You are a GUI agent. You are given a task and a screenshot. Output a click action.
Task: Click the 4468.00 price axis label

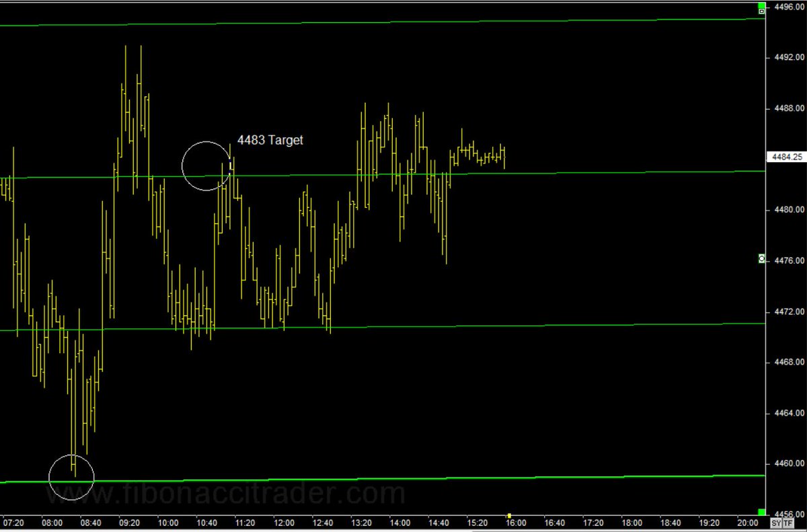[x=789, y=363]
